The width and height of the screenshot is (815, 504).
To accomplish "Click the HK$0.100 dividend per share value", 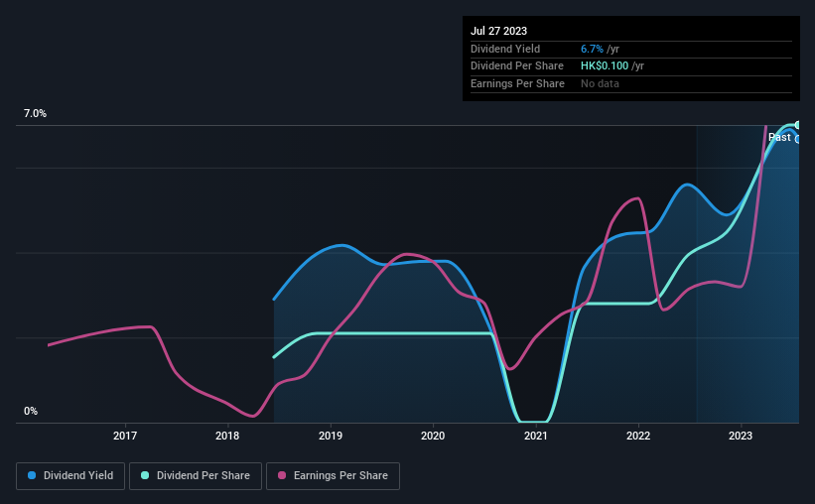I will [605, 66].
